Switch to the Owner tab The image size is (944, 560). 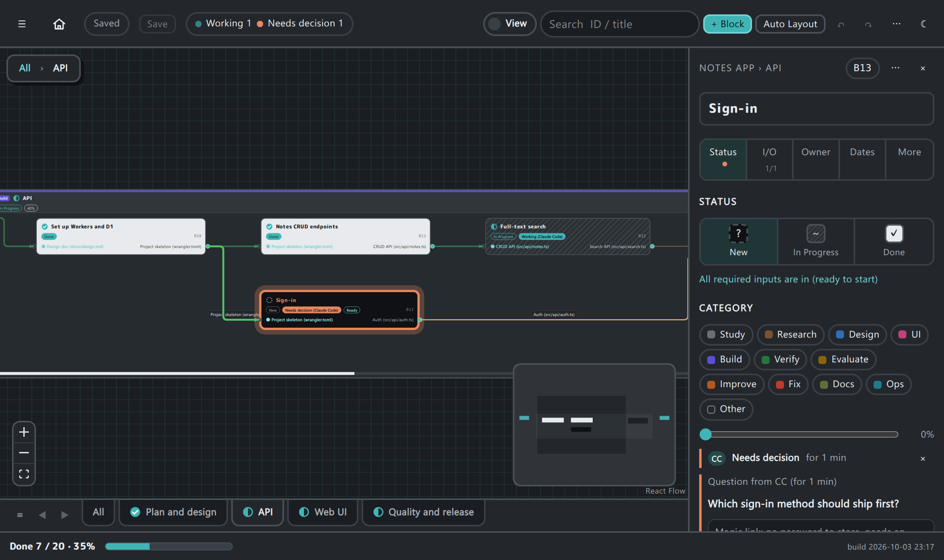[x=816, y=159]
